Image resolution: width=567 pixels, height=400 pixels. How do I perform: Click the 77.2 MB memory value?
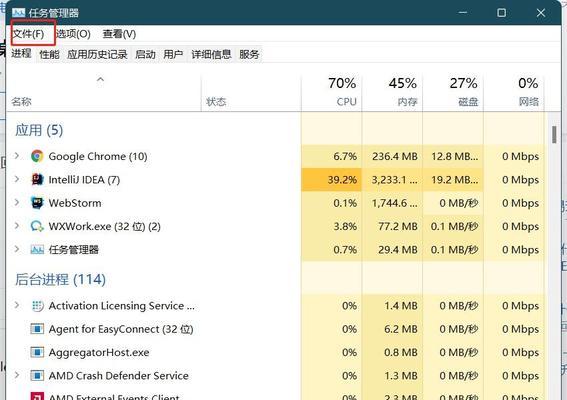pyautogui.click(x=398, y=227)
